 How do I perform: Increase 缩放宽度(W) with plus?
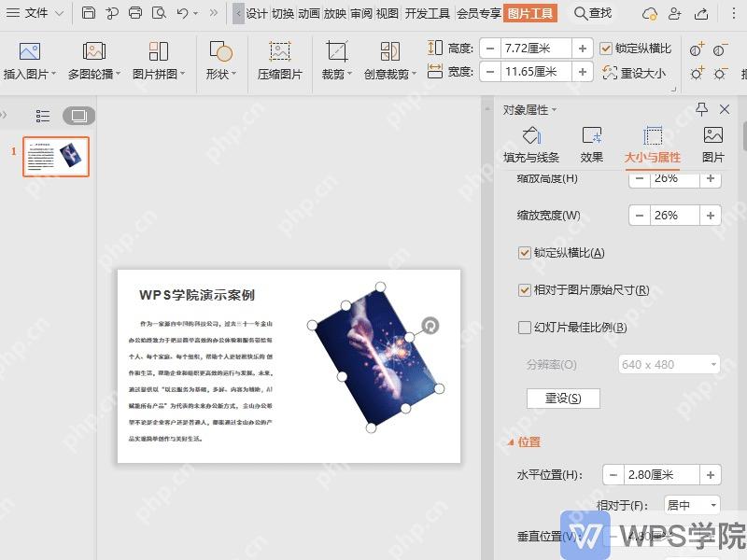click(x=711, y=216)
